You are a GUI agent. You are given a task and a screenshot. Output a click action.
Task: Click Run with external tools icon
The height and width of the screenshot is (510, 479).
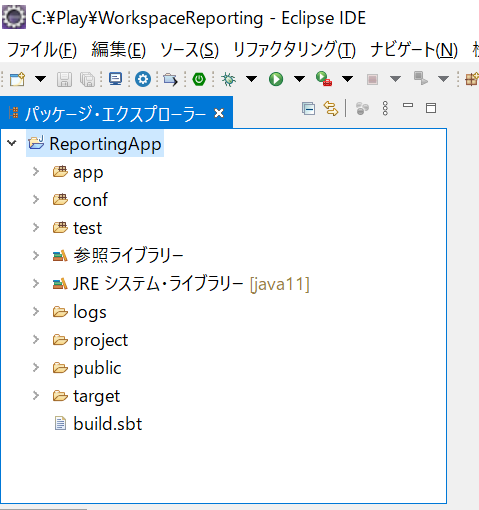(324, 79)
